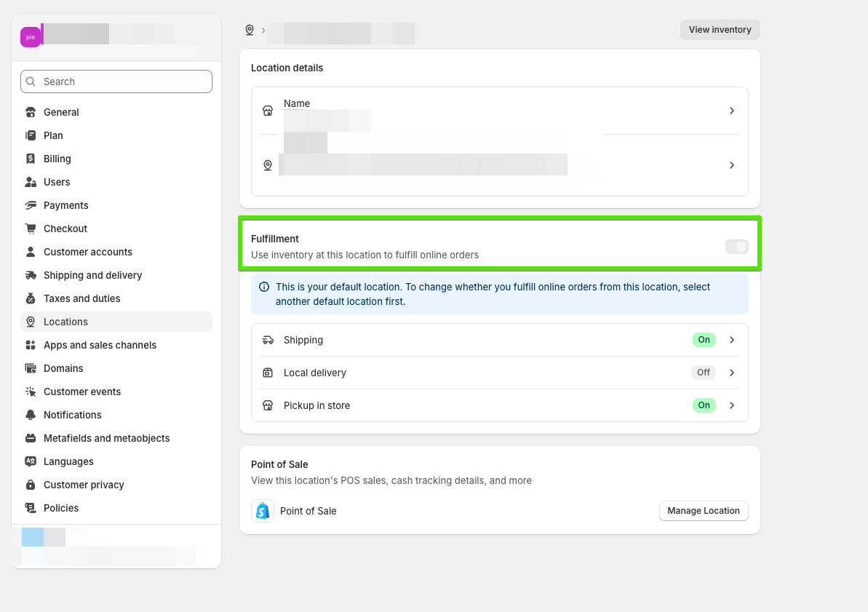
Task: Click the Notifications bell icon
Action: [31, 415]
